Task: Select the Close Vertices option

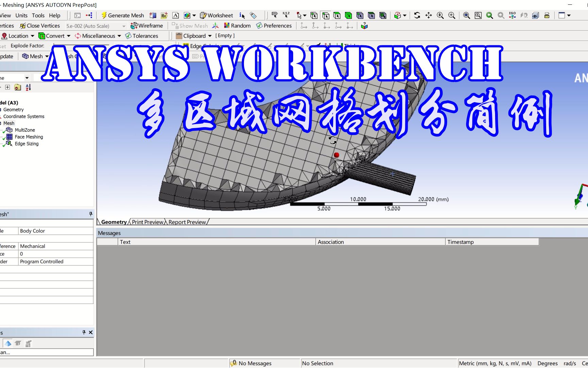Action: pos(40,26)
